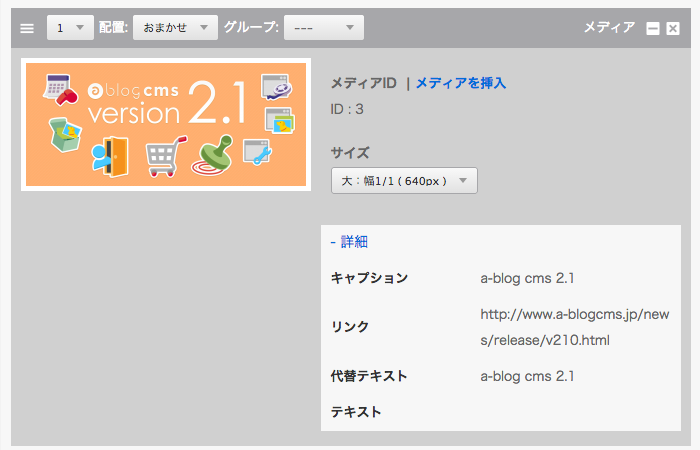
Task: Click the 代替テキスト label
Action: [369, 376]
